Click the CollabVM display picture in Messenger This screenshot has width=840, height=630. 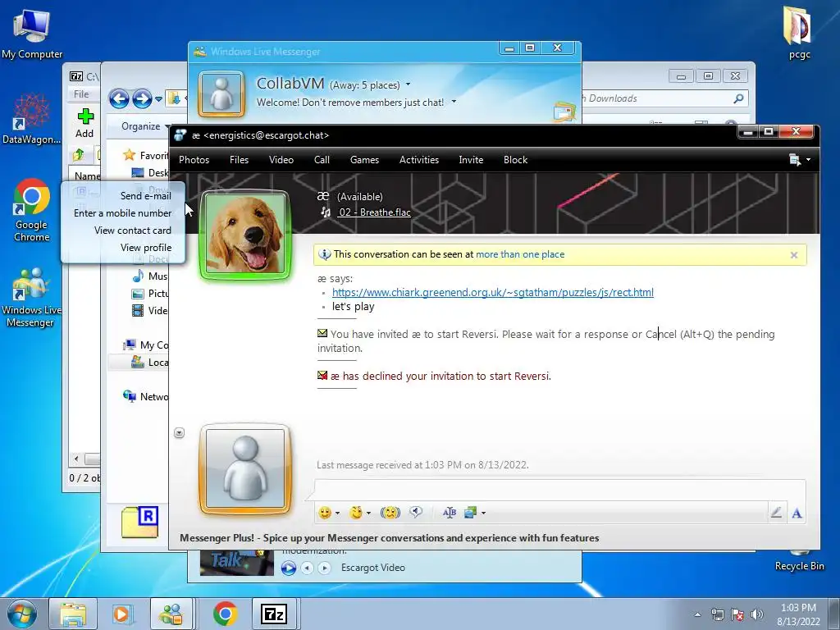(x=221, y=94)
